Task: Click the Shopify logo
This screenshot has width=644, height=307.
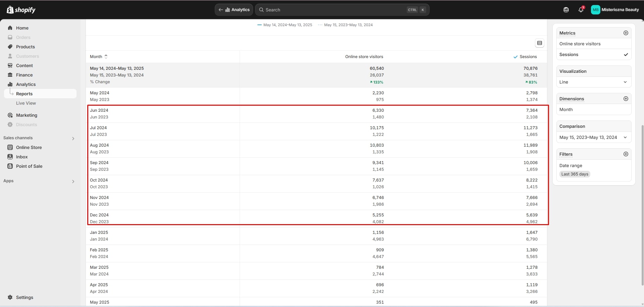Action: pyautogui.click(x=21, y=10)
